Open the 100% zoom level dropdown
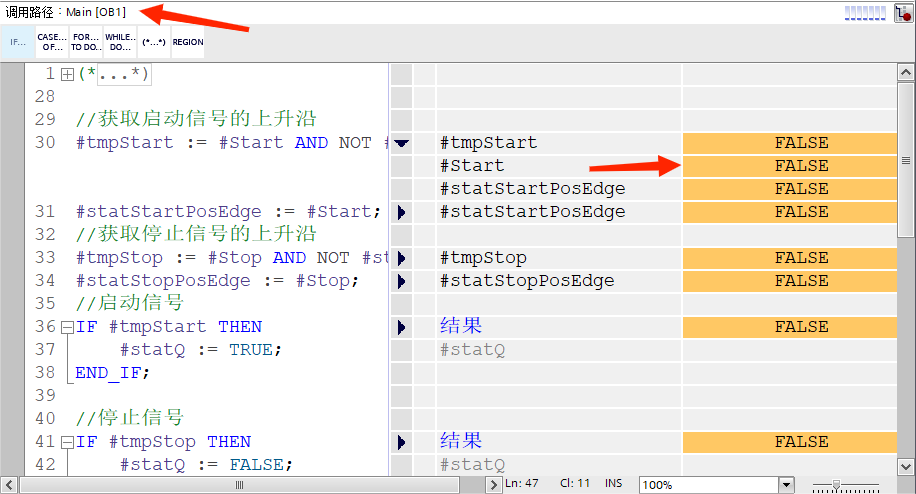Viewport: 916px width, 494px height. tap(786, 485)
